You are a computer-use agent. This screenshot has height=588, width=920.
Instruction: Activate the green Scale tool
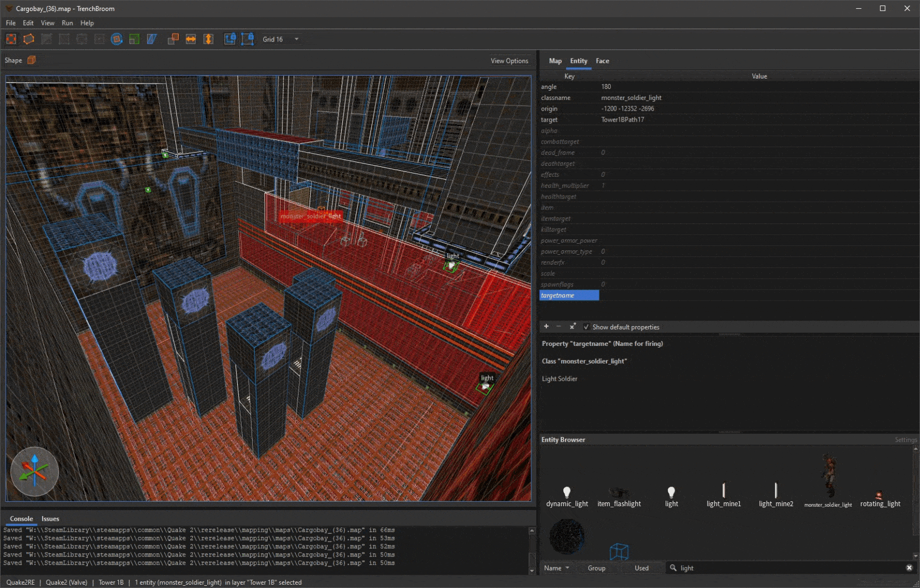(x=134, y=39)
